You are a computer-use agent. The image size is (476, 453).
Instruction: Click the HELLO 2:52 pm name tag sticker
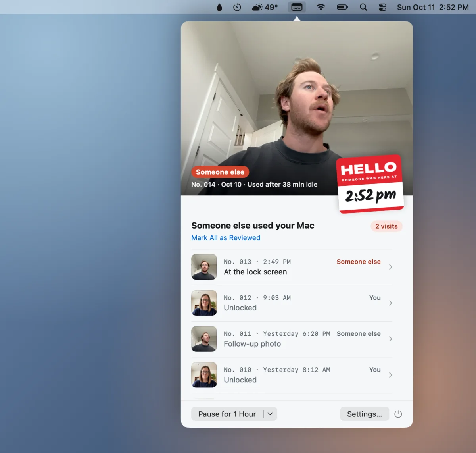coord(370,184)
